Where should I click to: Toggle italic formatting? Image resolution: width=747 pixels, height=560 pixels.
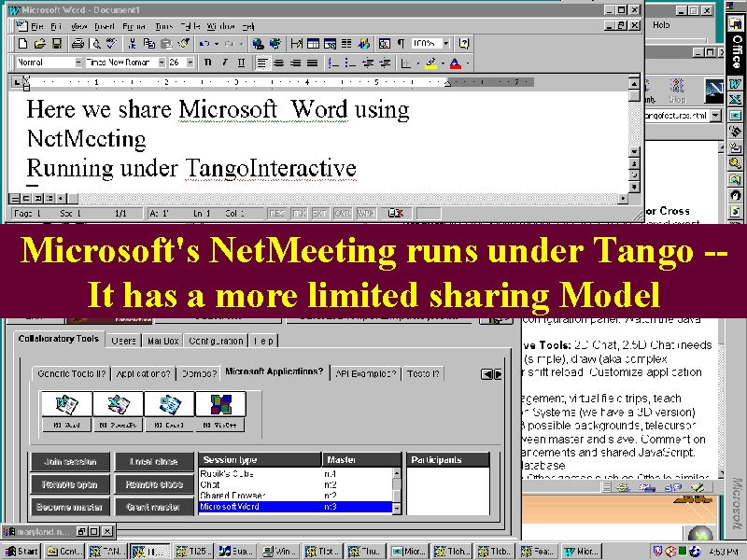[224, 63]
